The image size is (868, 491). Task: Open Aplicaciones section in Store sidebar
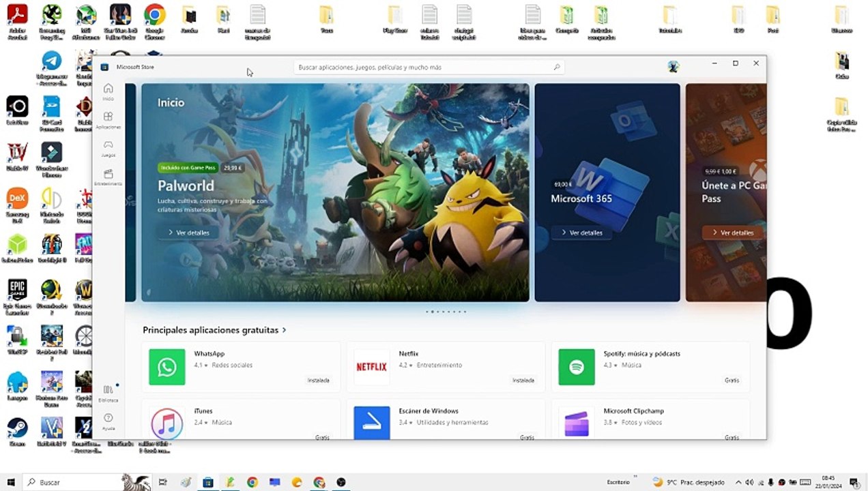tap(108, 121)
